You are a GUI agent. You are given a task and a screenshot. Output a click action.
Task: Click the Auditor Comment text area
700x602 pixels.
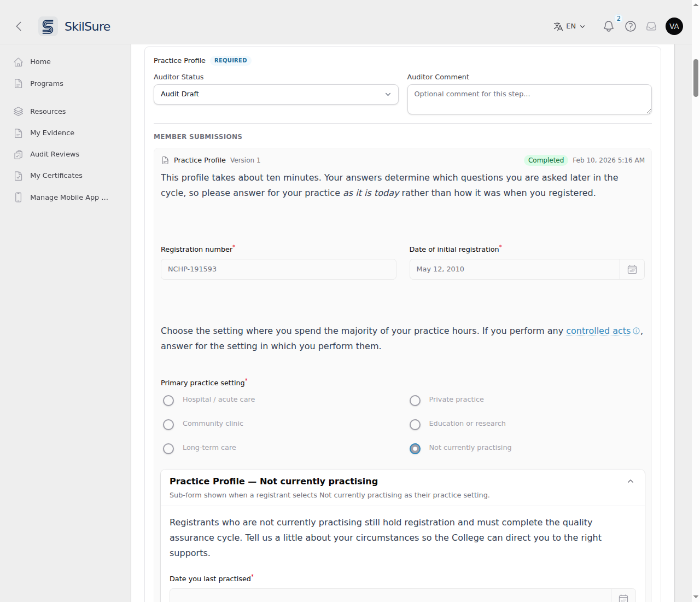pos(529,99)
